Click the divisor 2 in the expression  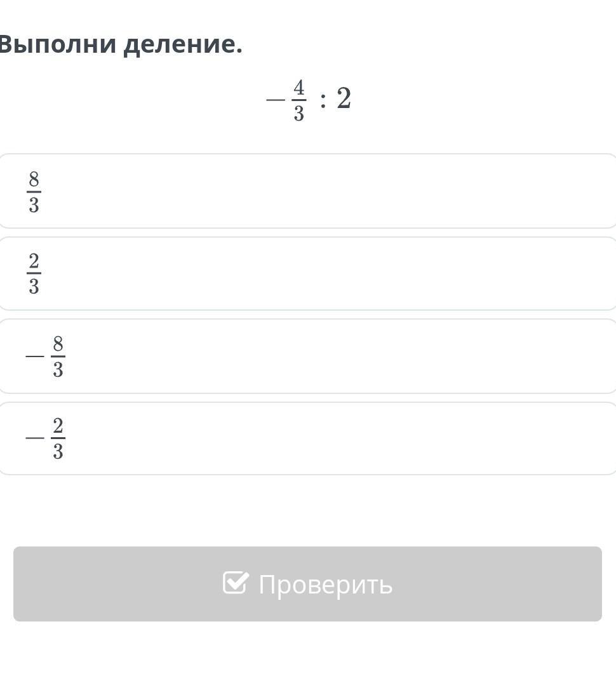pos(344,99)
